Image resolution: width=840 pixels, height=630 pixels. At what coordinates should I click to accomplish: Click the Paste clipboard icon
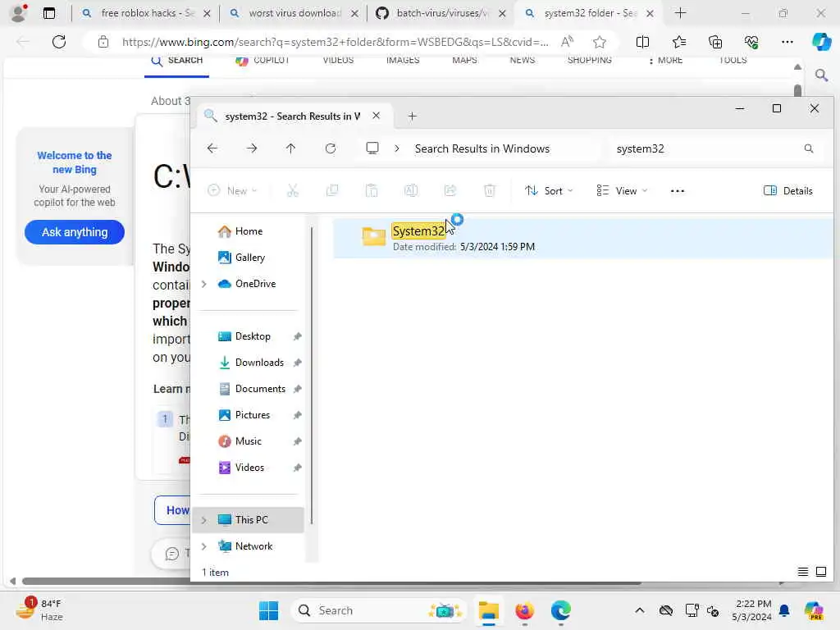pos(372,190)
